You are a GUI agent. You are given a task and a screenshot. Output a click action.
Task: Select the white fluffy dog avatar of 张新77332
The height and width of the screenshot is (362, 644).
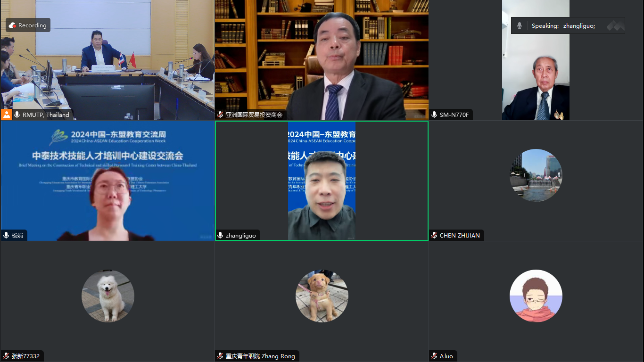107,296
